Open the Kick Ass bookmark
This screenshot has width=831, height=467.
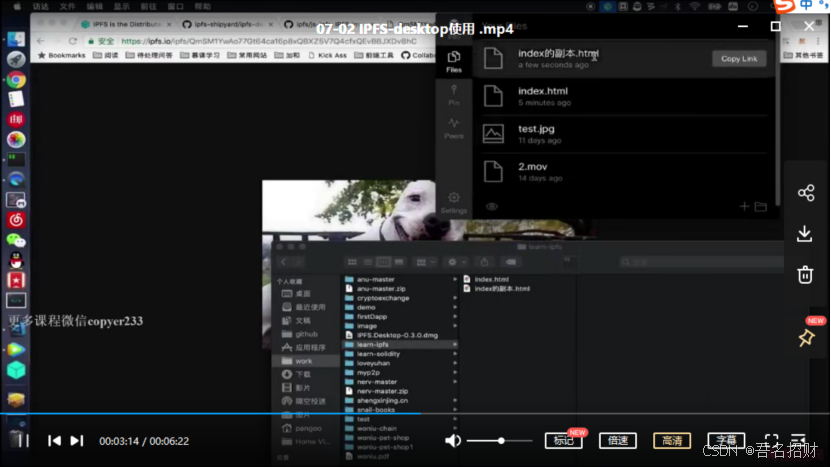coord(327,55)
